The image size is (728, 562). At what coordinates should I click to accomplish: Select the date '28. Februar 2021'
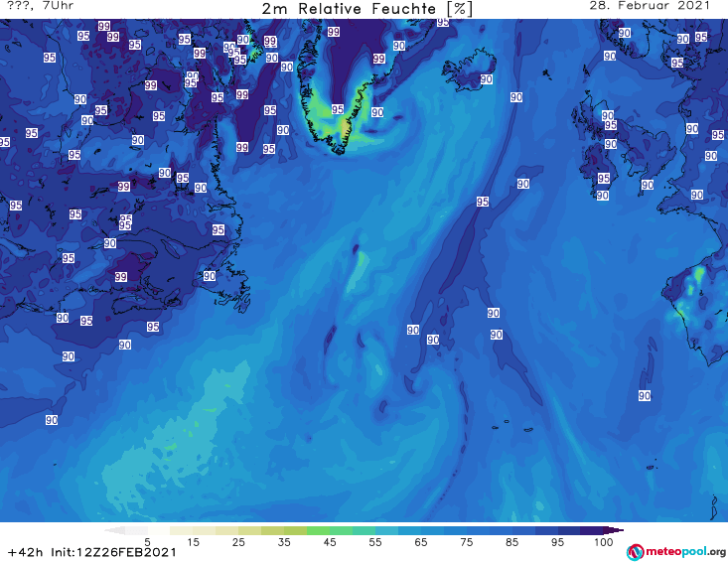pos(650,6)
